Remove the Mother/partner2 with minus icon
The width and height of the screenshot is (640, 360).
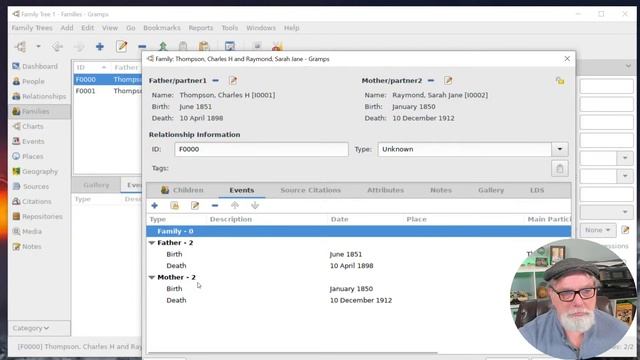[431, 80]
